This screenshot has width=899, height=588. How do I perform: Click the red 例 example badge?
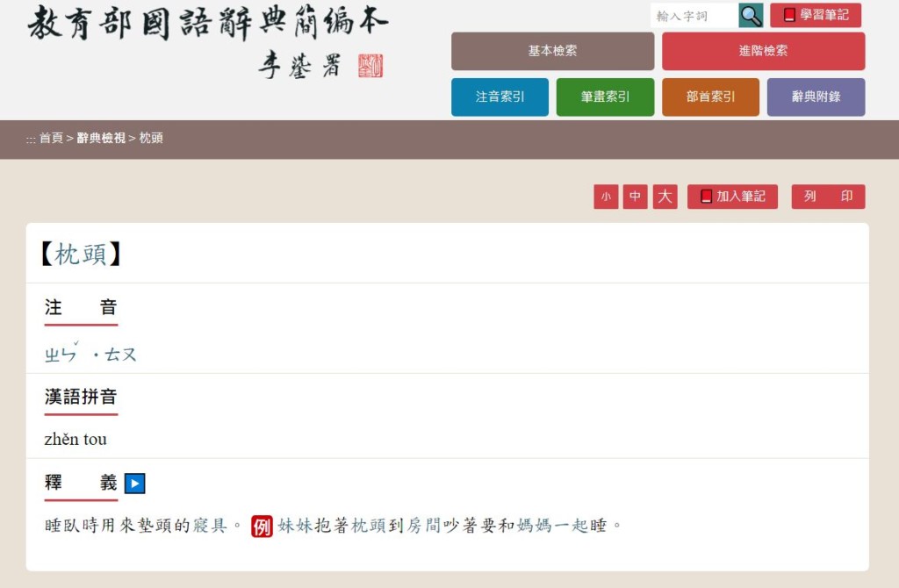tap(262, 526)
